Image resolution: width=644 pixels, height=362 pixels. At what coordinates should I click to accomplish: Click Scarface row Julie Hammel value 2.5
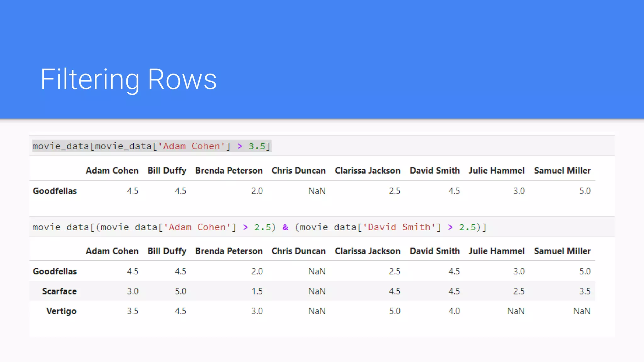[519, 291]
